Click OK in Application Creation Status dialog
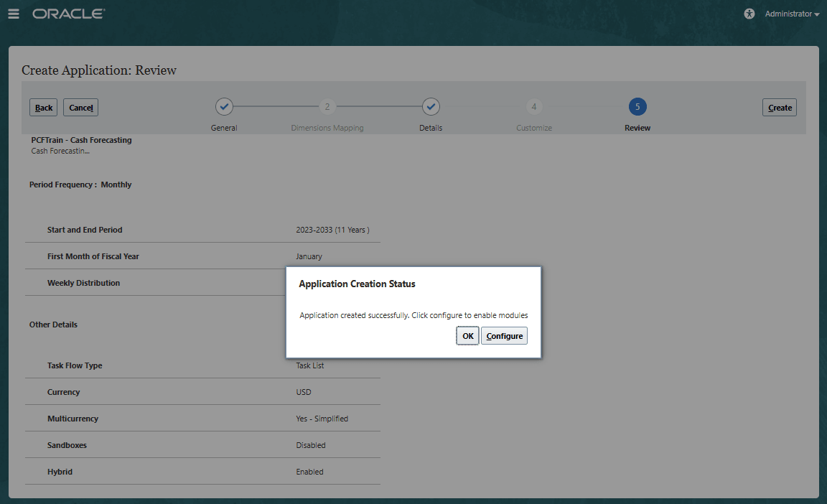The width and height of the screenshot is (827, 504). pyautogui.click(x=468, y=336)
